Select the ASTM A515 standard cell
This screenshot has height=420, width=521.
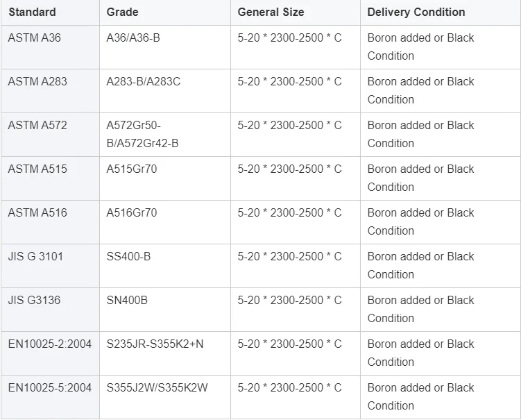(37, 169)
